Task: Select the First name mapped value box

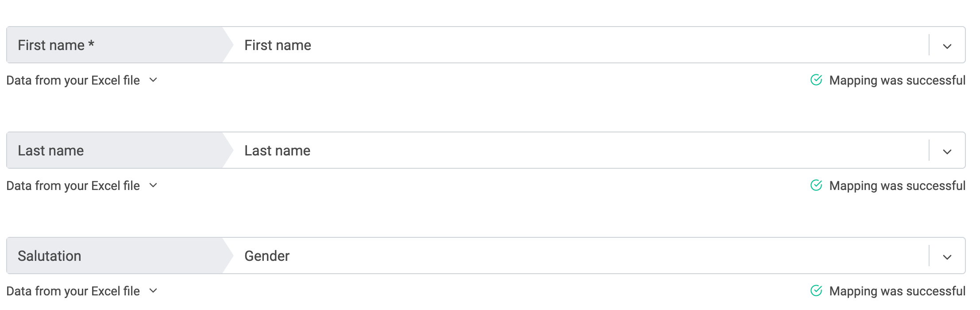Action: click(575, 45)
